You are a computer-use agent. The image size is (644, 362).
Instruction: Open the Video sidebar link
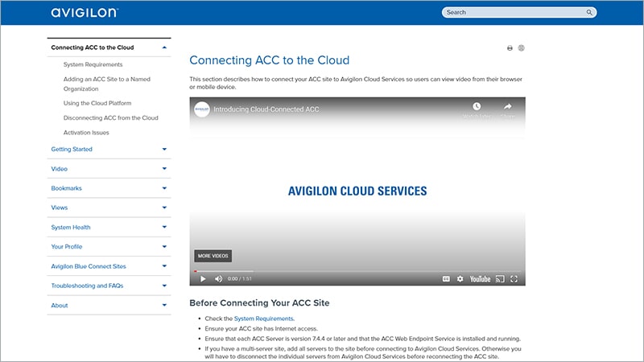coord(59,169)
